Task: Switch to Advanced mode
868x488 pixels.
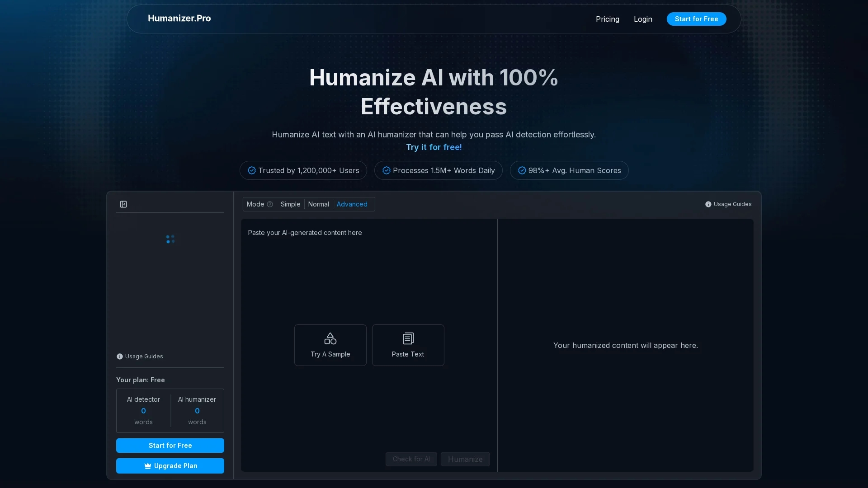Action: 352,204
